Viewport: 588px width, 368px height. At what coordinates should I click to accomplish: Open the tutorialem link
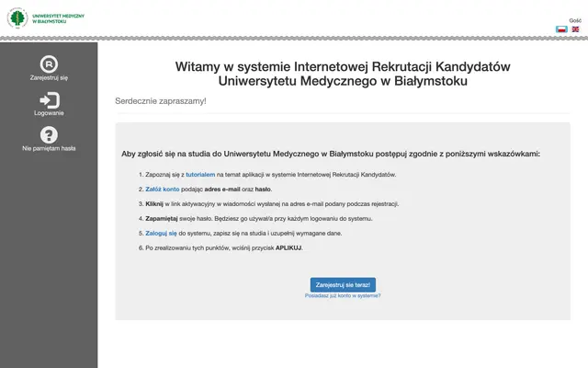coord(200,175)
